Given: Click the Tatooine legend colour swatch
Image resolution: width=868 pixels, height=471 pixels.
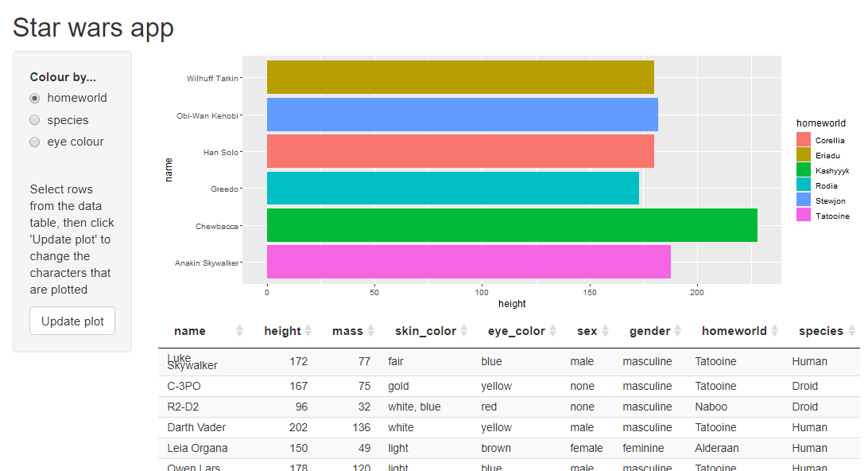Looking at the screenshot, I should [x=804, y=215].
